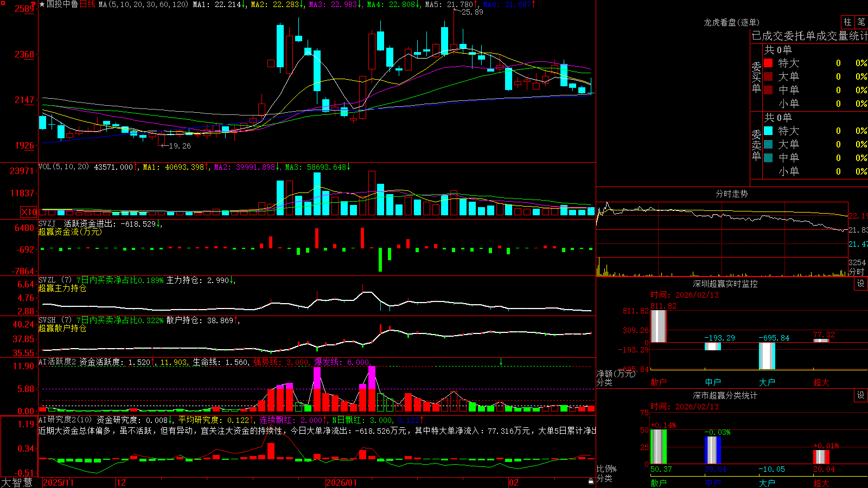Click the lock icon below the charts
The width and height of the screenshot is (868, 488).
click(x=591, y=481)
